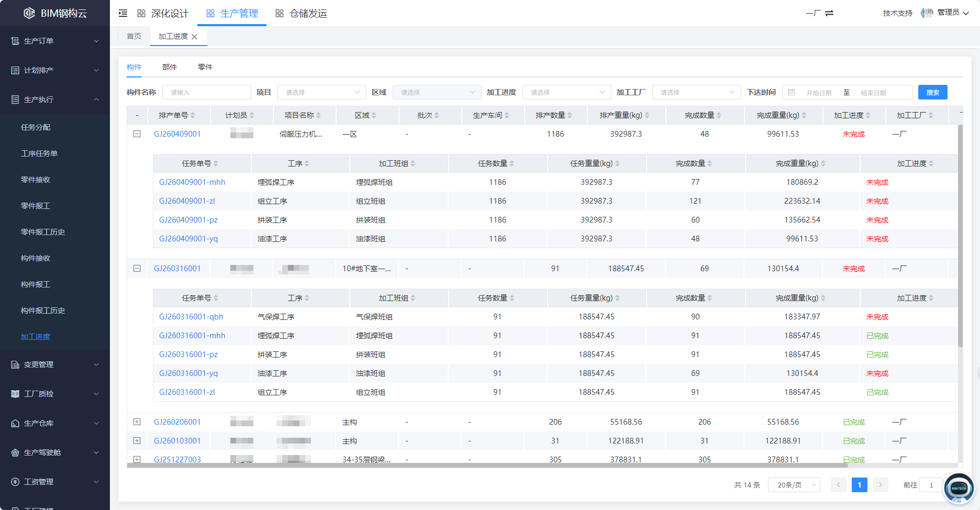Open the 管理员 user dropdown arrow
Image resolution: width=980 pixels, height=510 pixels.
[x=966, y=13]
